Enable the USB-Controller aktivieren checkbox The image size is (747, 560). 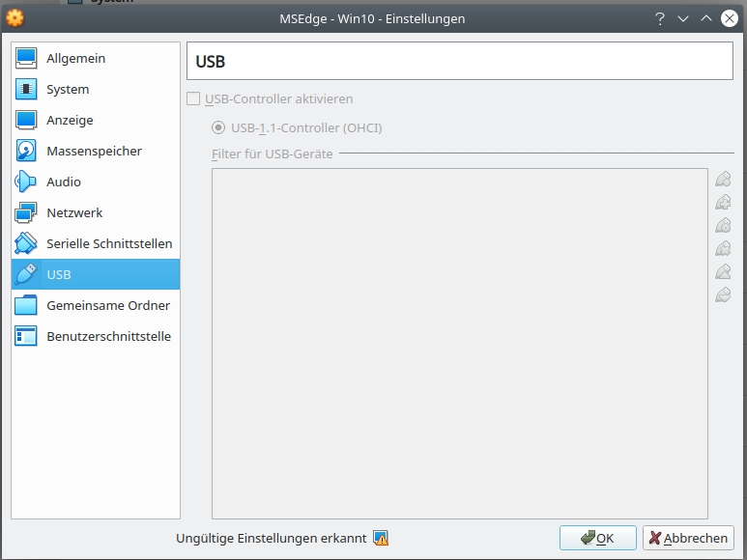[x=194, y=98]
